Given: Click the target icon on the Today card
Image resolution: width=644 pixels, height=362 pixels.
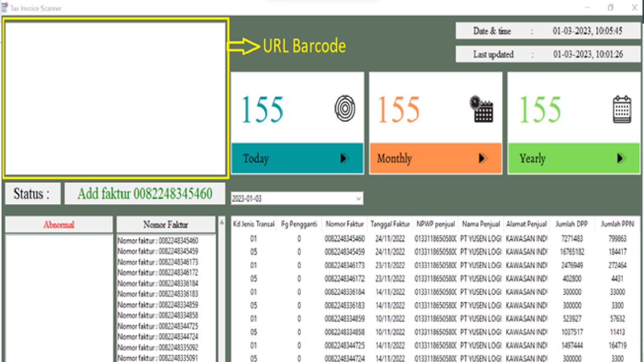Looking at the screenshot, I should 345,109.
